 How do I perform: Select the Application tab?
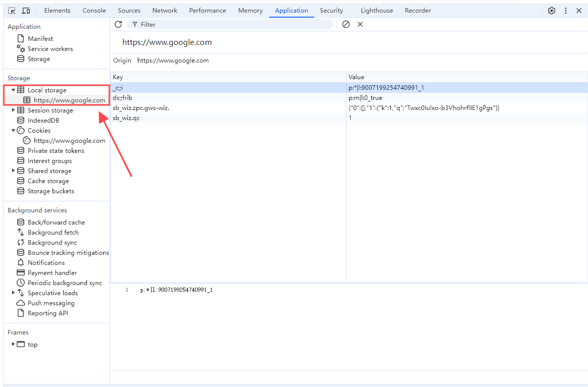pos(291,11)
